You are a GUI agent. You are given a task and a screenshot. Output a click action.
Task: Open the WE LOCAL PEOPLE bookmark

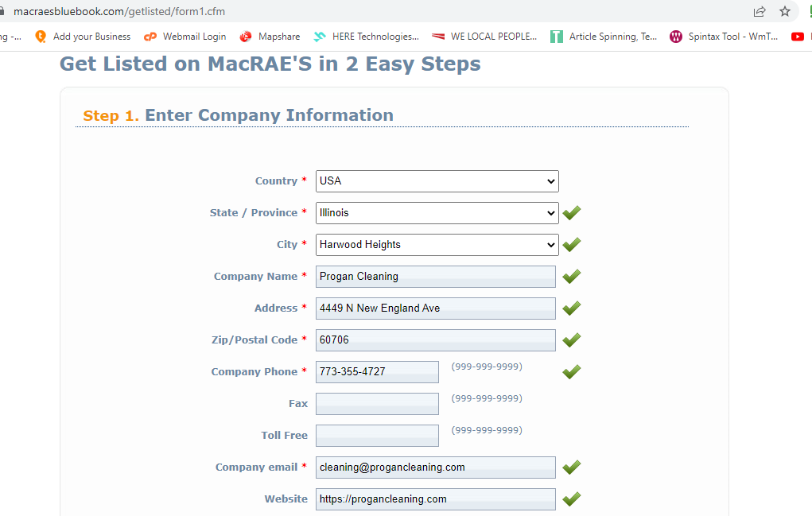point(484,37)
